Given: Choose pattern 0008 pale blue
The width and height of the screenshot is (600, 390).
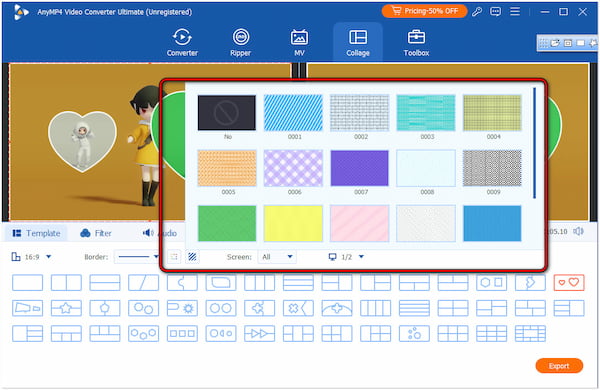Looking at the screenshot, I should [x=426, y=168].
